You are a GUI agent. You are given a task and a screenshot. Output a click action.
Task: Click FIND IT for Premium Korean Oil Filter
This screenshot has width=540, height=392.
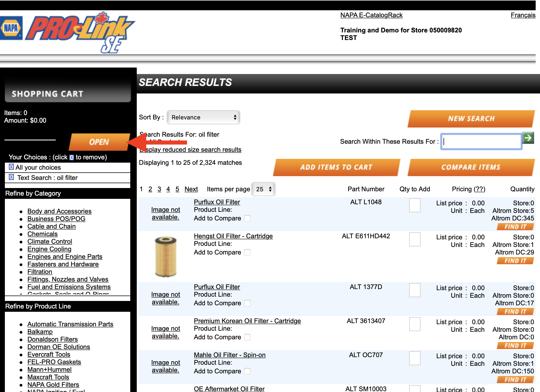pos(515,345)
